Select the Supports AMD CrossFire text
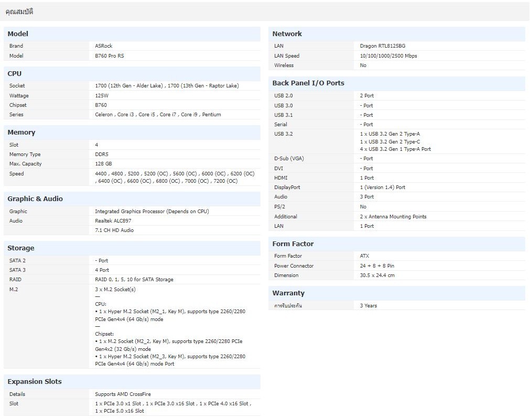Image resolution: width=530 pixels, height=420 pixels. pos(124,394)
